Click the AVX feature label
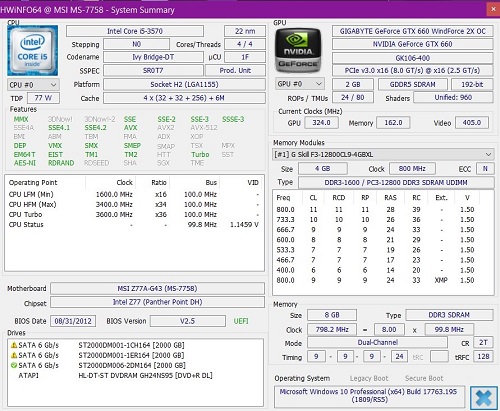 (131, 128)
